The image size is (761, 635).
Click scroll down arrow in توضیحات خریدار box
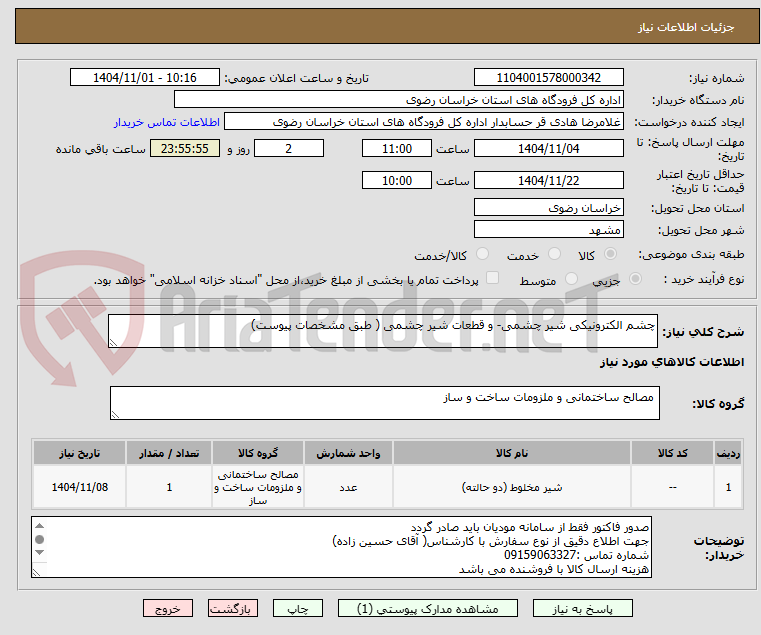(x=40, y=552)
